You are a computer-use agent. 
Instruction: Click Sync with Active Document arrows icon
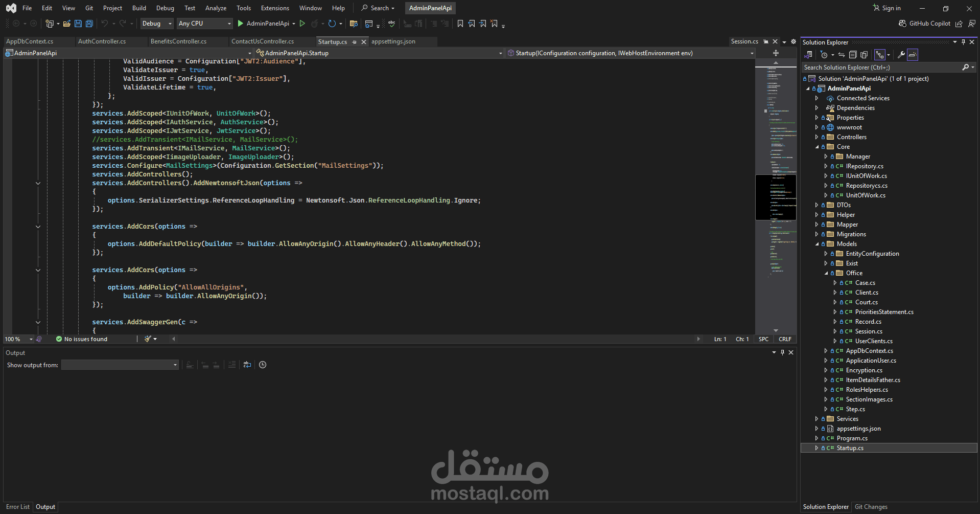click(842, 55)
